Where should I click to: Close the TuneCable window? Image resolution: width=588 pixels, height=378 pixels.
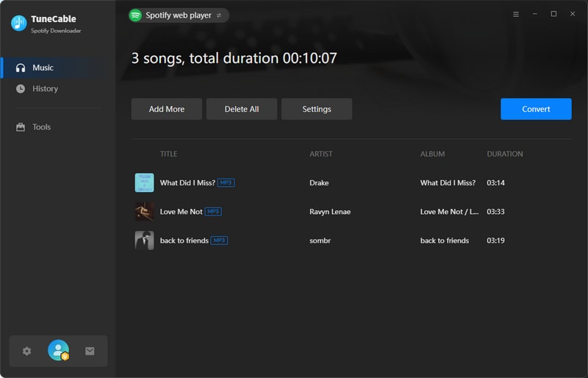tap(573, 14)
